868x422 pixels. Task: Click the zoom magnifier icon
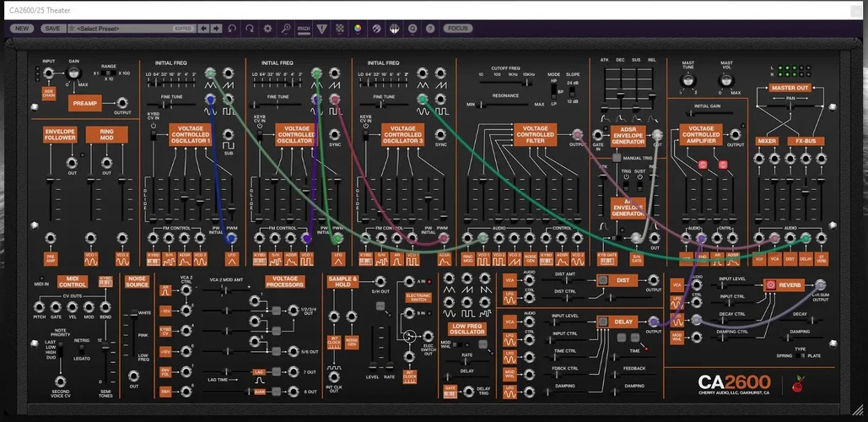[286, 29]
